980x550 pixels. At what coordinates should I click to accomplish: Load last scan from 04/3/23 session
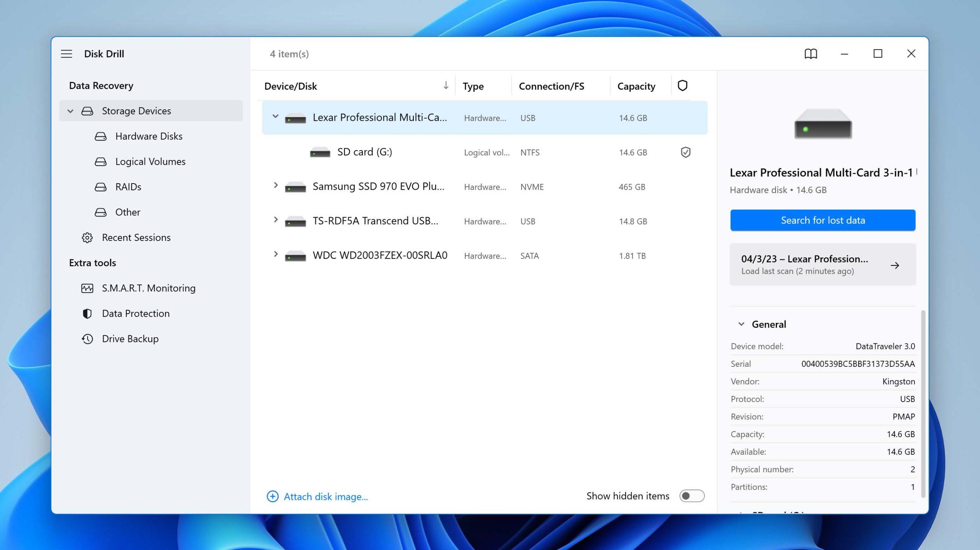pyautogui.click(x=823, y=265)
